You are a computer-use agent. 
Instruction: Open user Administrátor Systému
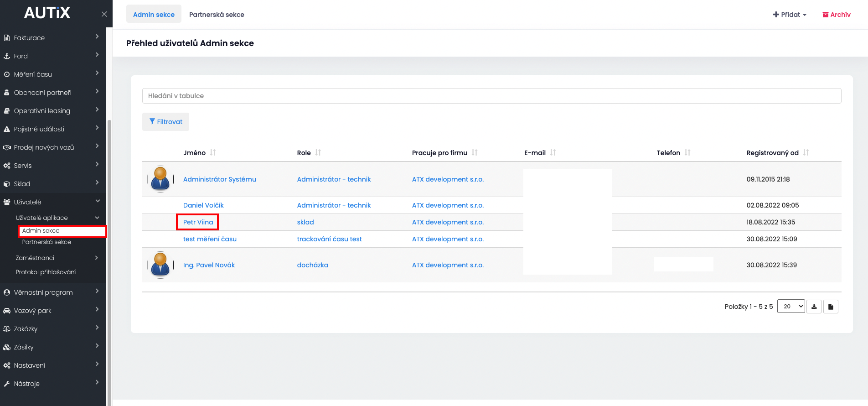click(220, 179)
